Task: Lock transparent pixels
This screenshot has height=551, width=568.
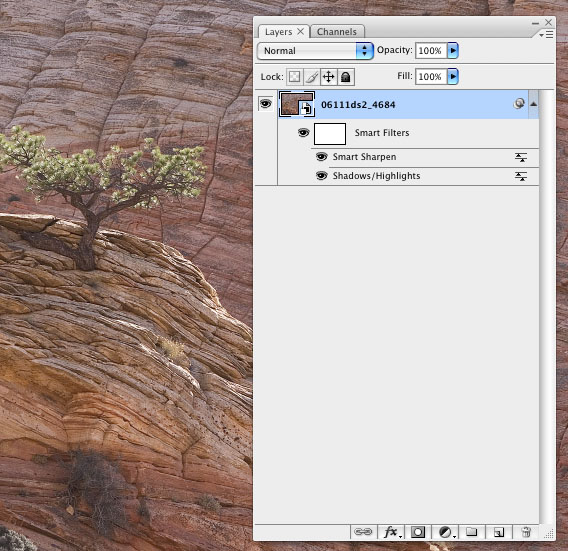Action: (x=295, y=77)
